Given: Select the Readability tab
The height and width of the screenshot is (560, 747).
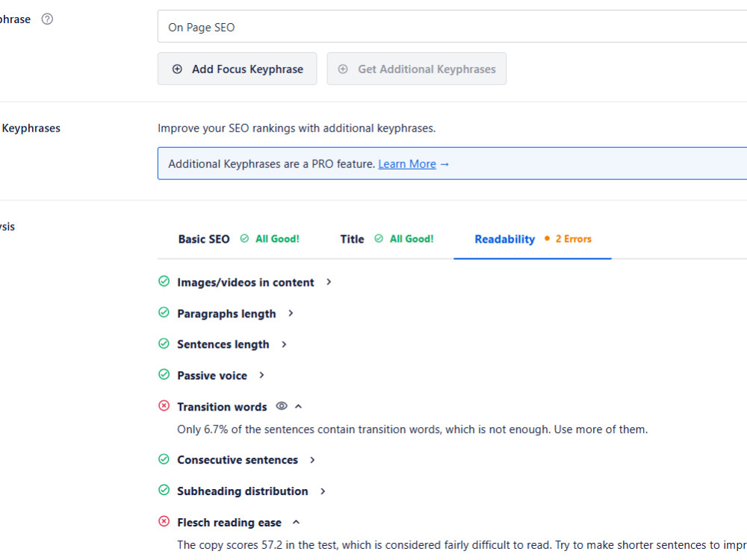Looking at the screenshot, I should [x=533, y=239].
